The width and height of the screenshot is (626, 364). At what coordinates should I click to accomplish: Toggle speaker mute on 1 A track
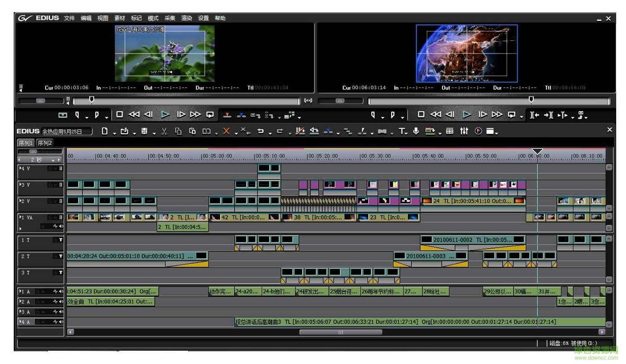pyautogui.click(x=61, y=291)
